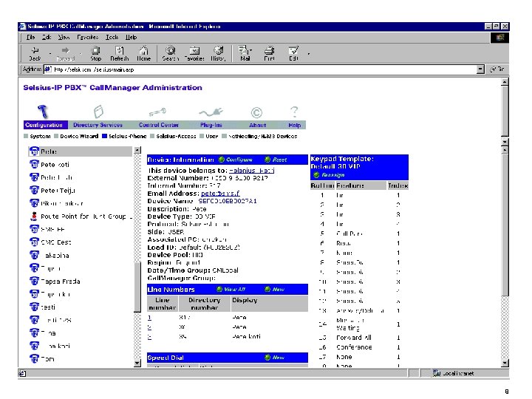Select the User submenu item
The width and height of the screenshot is (532, 399).
coord(209,136)
